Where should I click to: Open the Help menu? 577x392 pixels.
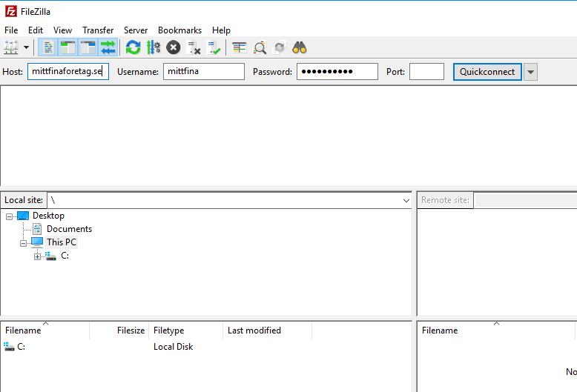tap(221, 30)
